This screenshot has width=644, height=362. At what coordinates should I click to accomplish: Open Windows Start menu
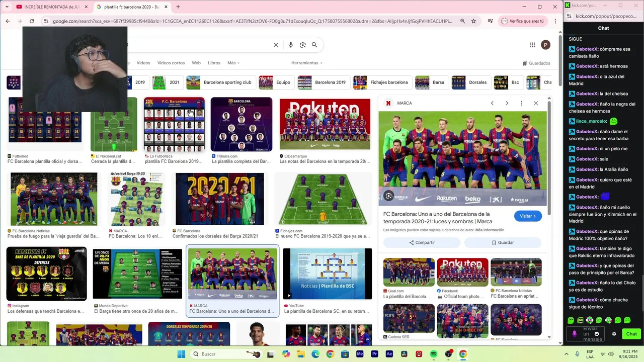tap(181, 354)
